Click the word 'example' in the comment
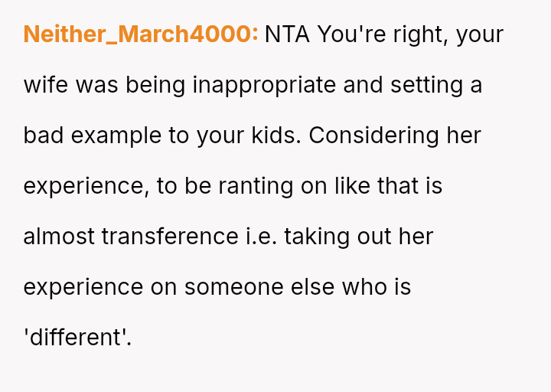Screen dimensions: 551x392 point(102,136)
